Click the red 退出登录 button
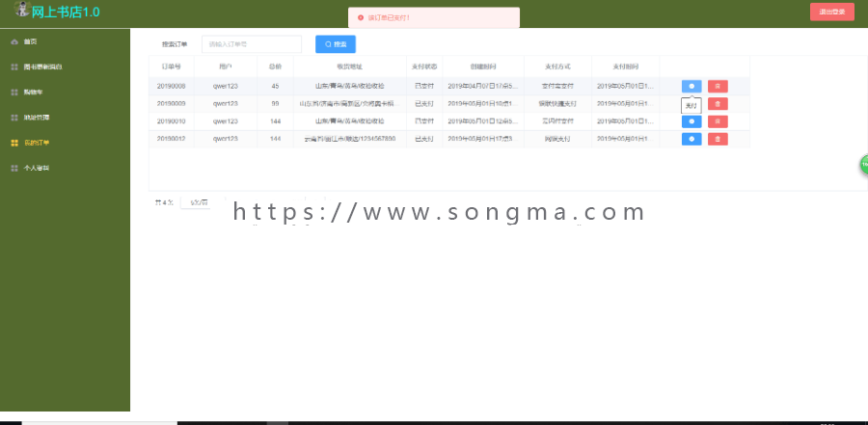 click(x=832, y=12)
